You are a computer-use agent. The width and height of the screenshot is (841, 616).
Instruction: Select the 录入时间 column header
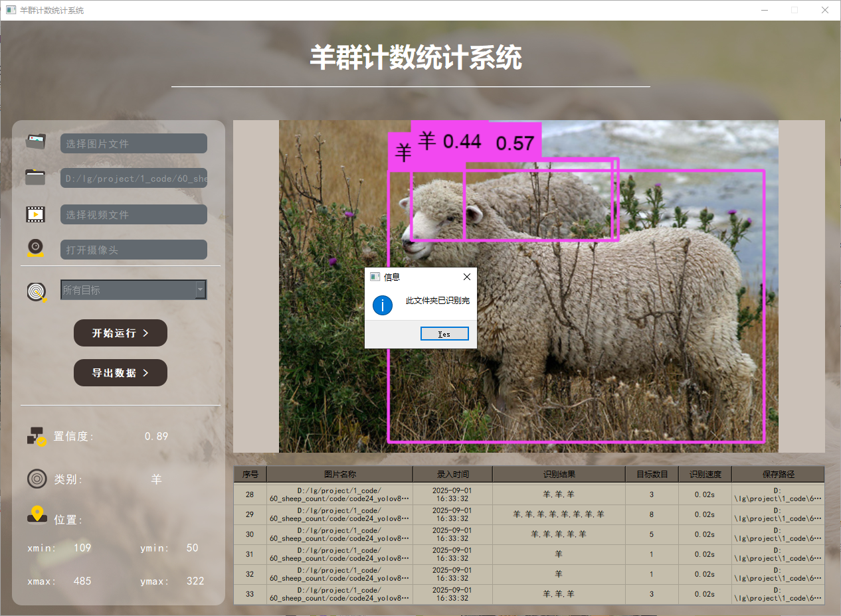452,474
